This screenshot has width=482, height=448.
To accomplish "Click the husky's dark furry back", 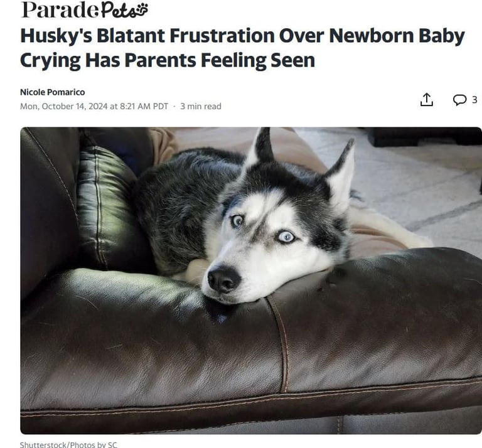I will [178, 196].
